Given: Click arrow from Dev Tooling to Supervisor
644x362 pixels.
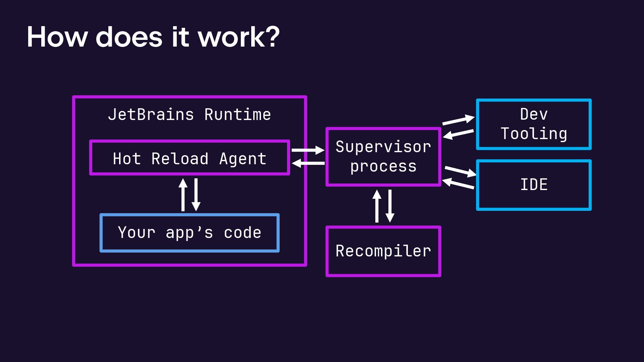Looking at the screenshot, I should [x=458, y=134].
